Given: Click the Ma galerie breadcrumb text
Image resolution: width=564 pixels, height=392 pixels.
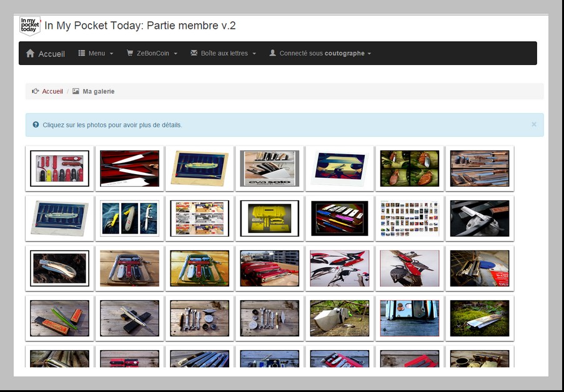Looking at the screenshot, I should click(x=99, y=91).
